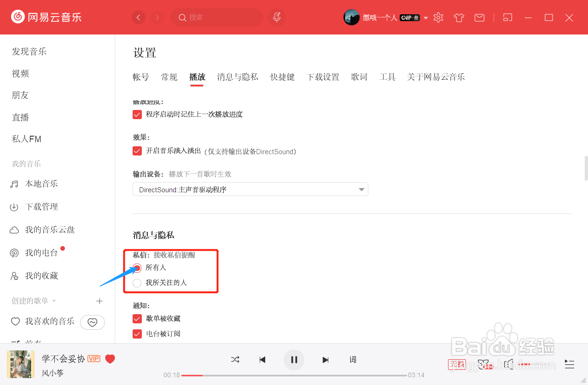Switch to mini player mode icon
This screenshot has width=588, height=385.
pos(507,17)
